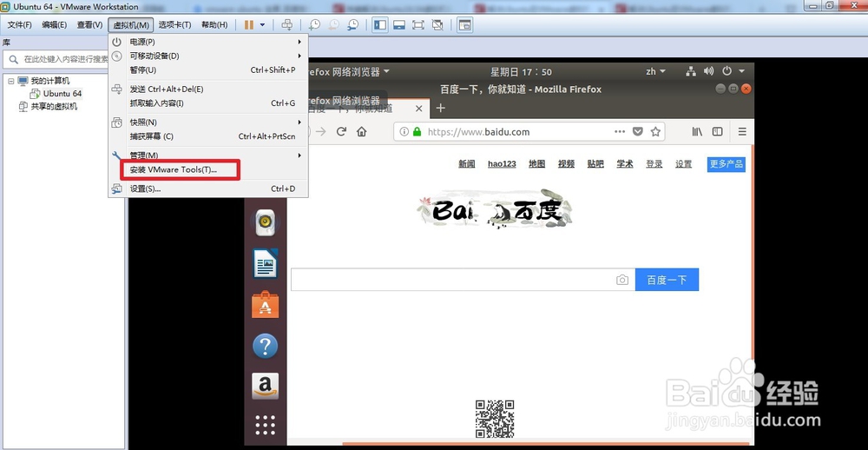This screenshot has height=450, width=868.
Task: Choose 发送 Ctrl+Alt+Del(E) menu item
Action: tap(208, 89)
